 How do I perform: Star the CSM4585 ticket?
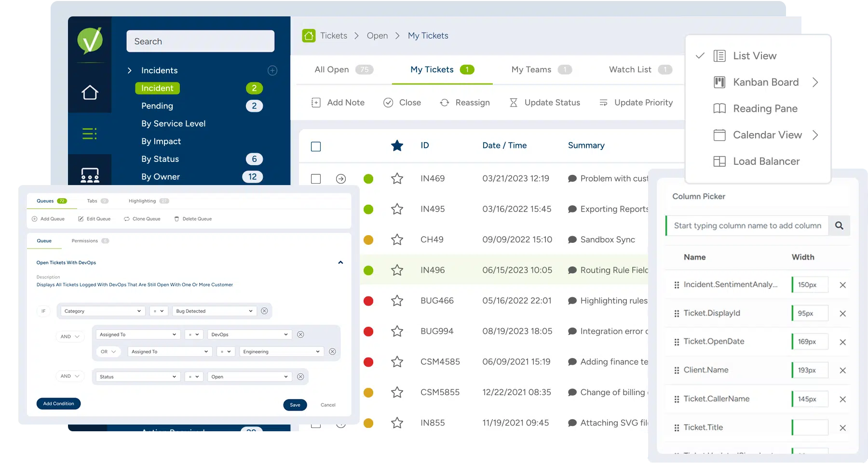pyautogui.click(x=397, y=362)
